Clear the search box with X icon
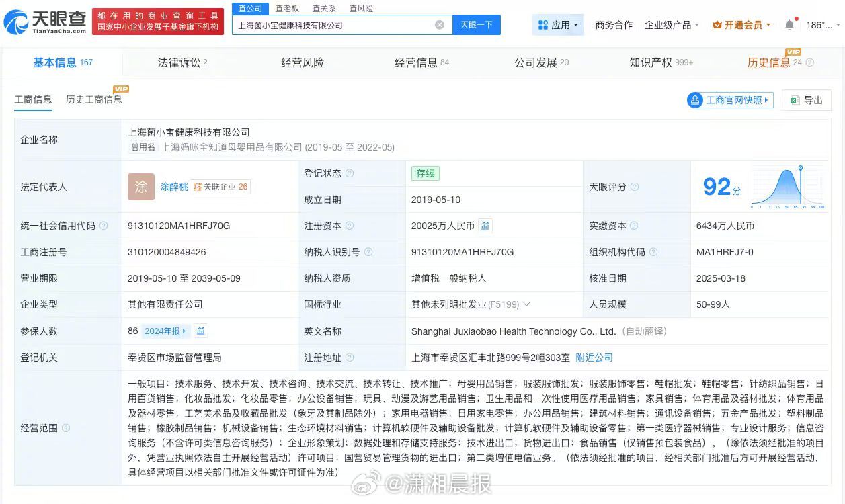 [440, 25]
